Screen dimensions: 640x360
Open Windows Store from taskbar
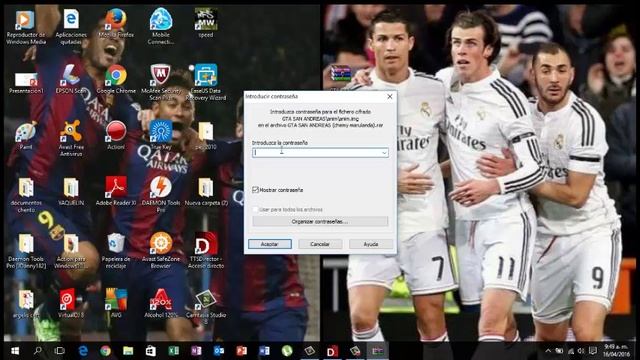(151, 351)
